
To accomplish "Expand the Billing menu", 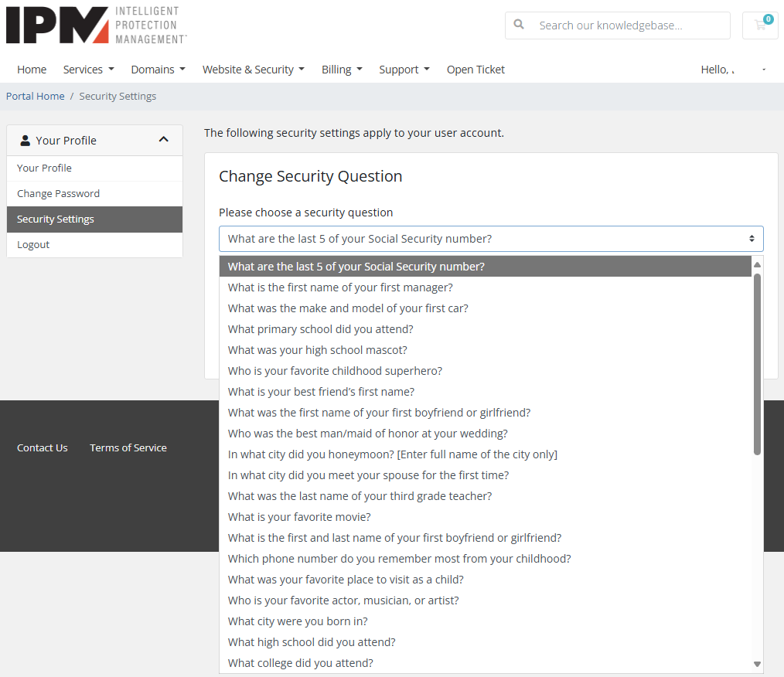I will coord(342,70).
